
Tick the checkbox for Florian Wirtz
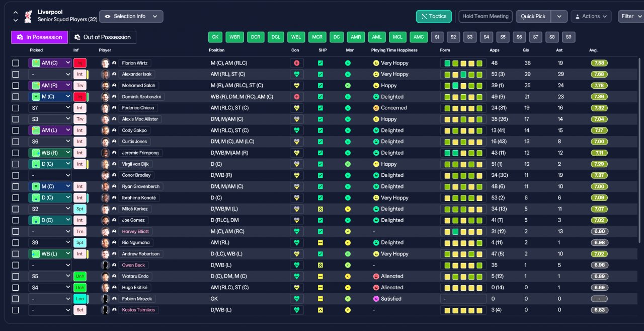[x=16, y=63]
